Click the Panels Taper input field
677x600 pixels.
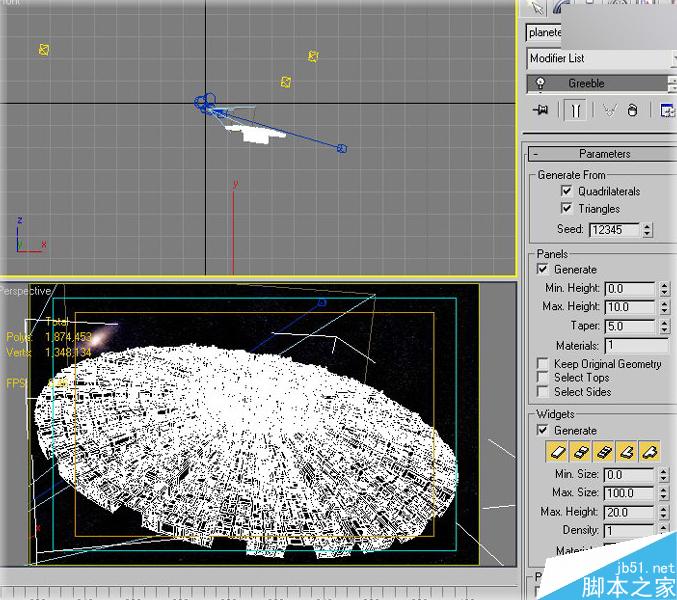coord(629,326)
